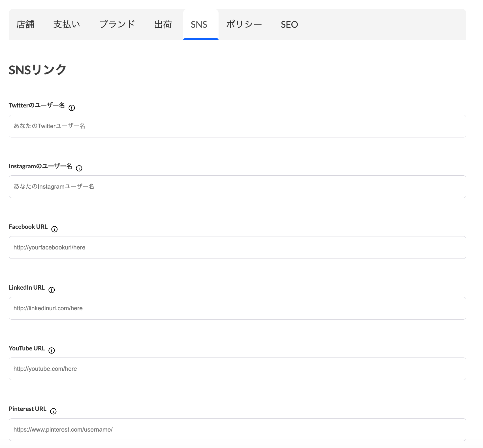The image size is (483, 448).
Task: Open the 支払い tab
Action: pos(67,24)
